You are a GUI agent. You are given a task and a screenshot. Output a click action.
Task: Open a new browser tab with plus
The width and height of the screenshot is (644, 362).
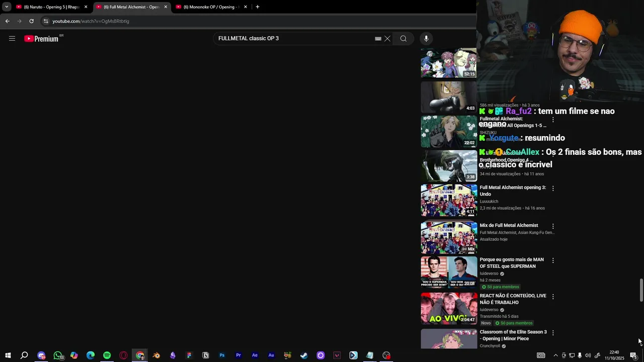click(x=258, y=7)
